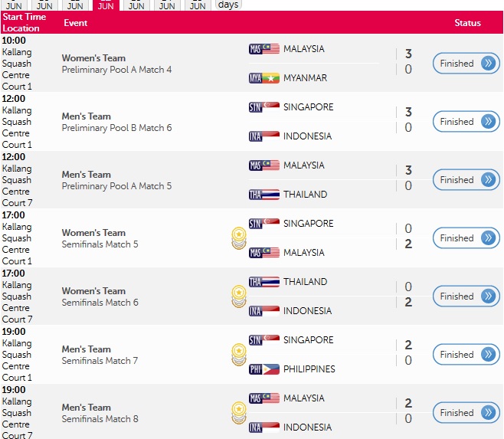Click Malaysia flag in Women's Pool A Match 4
The width and height of the screenshot is (504, 439).
point(264,49)
